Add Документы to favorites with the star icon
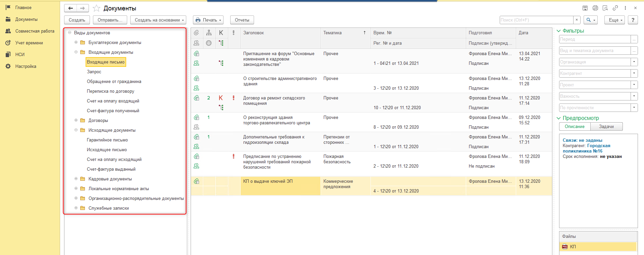 pyautogui.click(x=96, y=8)
